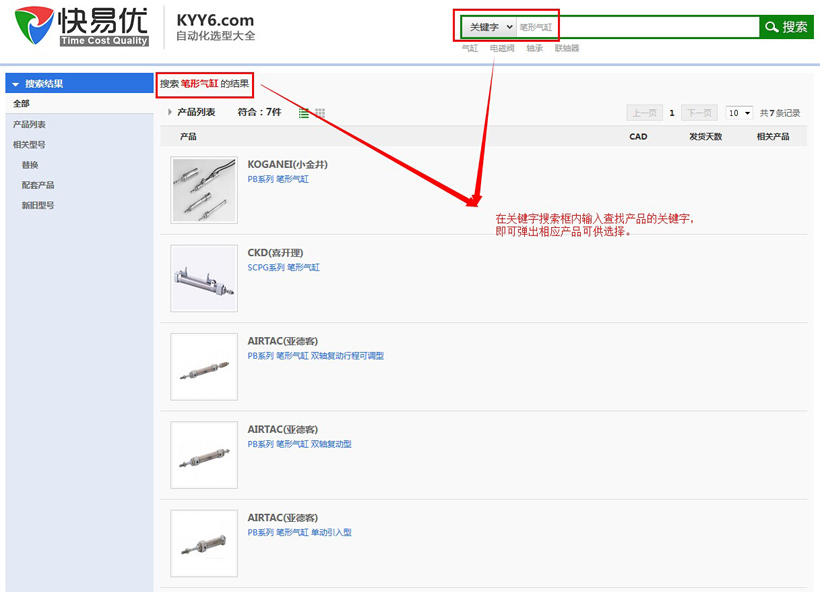820x592 pixels.
Task: Open AIRTAC 双轴复动行程可调型 thumbnail
Action: coord(204,367)
